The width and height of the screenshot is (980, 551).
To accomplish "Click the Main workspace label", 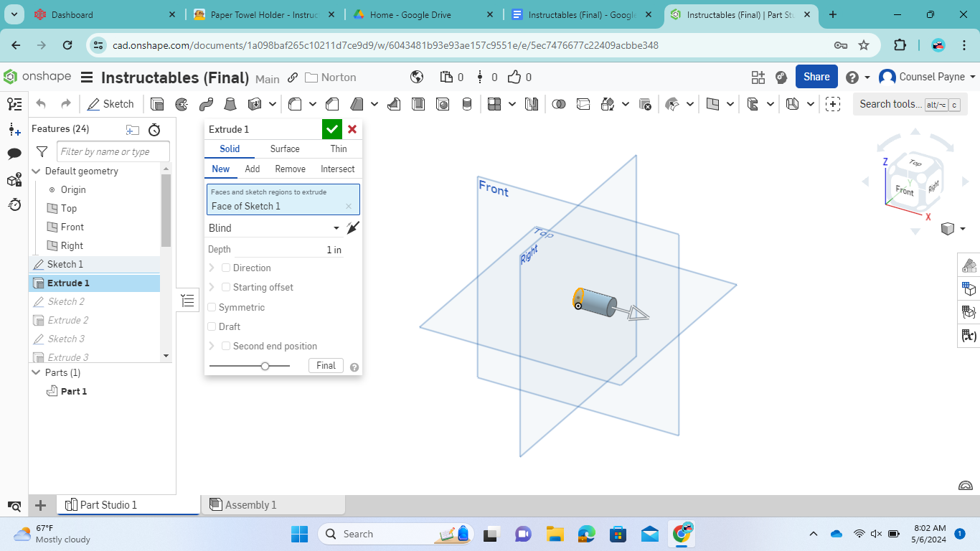I will [268, 79].
